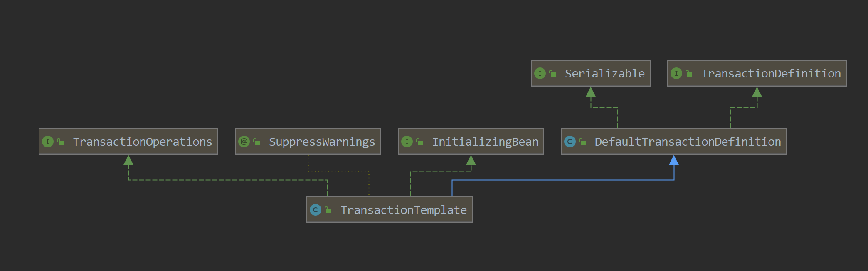Screen dimensions: 868x271
Task: Click the interface icon on TransactionOperations node
Action: (x=48, y=142)
